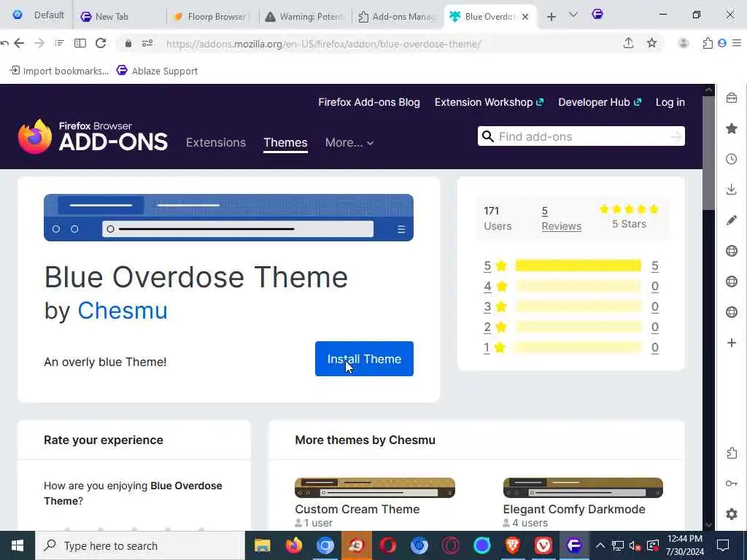Open the Developer Hub link

(x=600, y=102)
